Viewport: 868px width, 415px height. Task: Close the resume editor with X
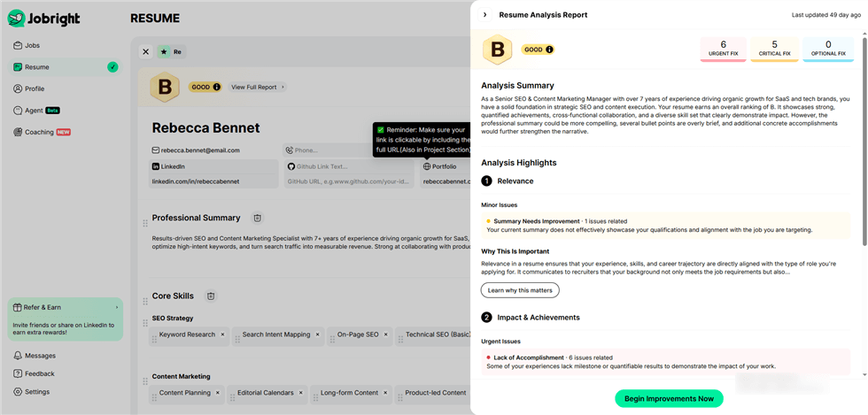tap(145, 51)
